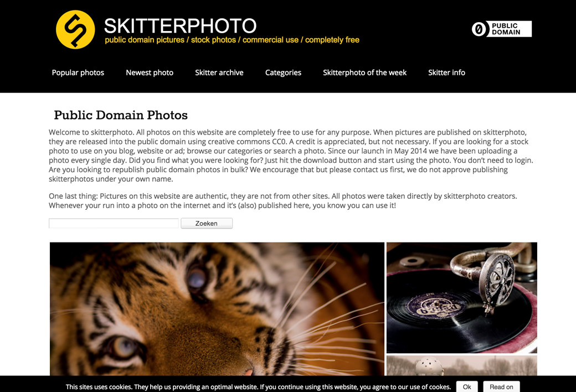The height and width of the screenshot is (392, 576).
Task: Open the partially visible helmet photo thumbnail
Action: pyautogui.click(x=462, y=365)
